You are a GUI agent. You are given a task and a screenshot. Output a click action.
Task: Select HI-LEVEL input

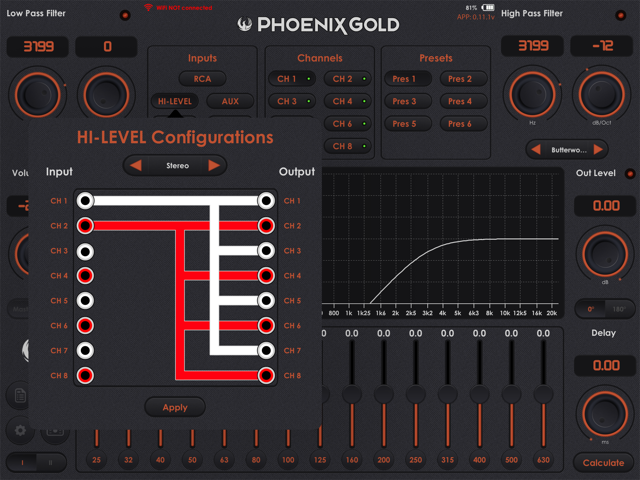coord(175,101)
